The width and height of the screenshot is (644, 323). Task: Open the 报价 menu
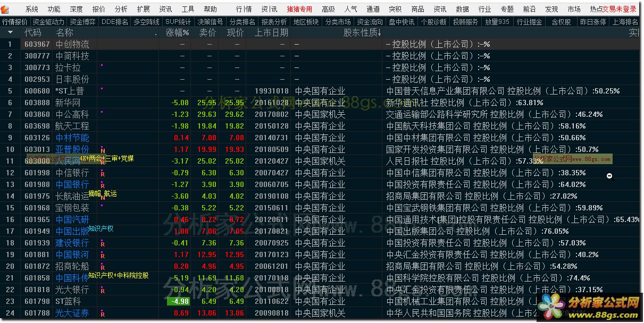click(x=99, y=9)
